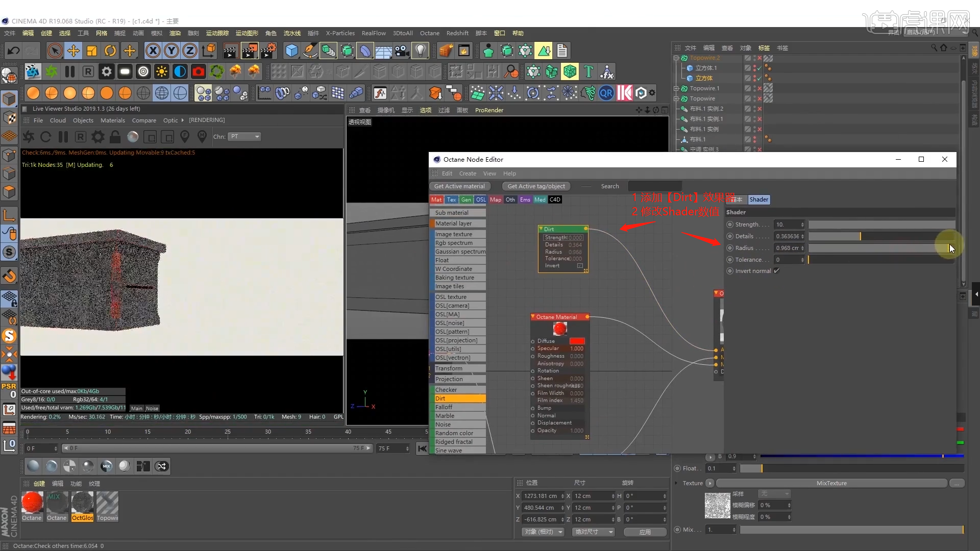980x551 pixels.
Task: Collapse the Topowire.2 tree node
Action: point(676,58)
